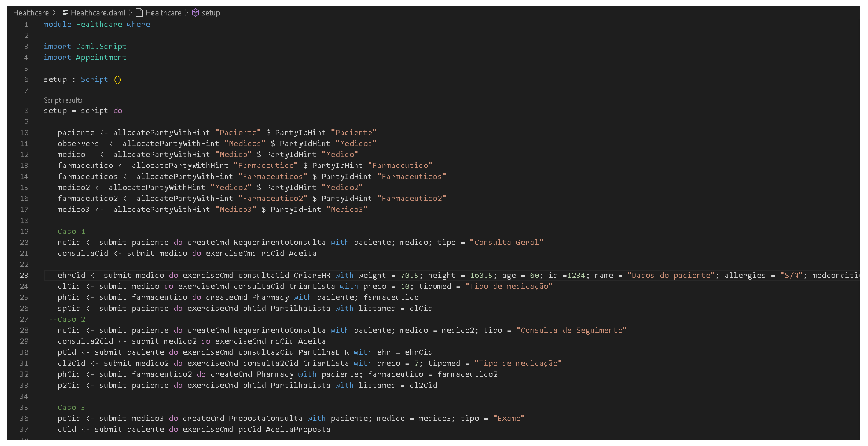This screenshot has height=446, width=868.
Task: Open the Script results code lens
Action: pyautogui.click(x=63, y=100)
